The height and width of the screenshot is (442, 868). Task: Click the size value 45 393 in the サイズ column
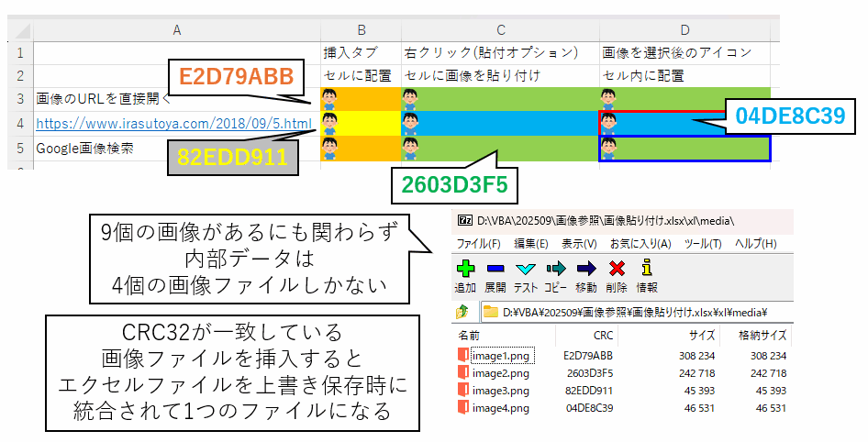coord(699,390)
